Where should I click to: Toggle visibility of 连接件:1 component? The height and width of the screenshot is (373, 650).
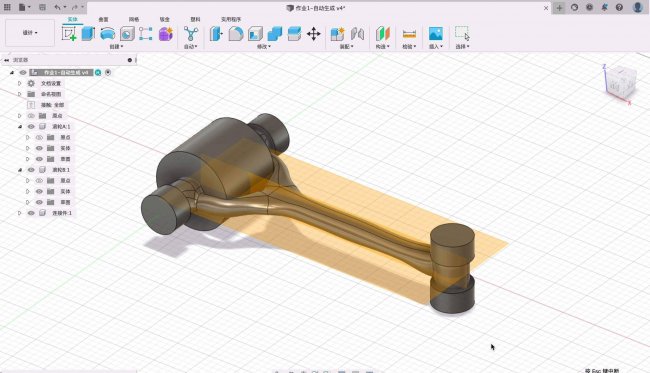[31, 213]
